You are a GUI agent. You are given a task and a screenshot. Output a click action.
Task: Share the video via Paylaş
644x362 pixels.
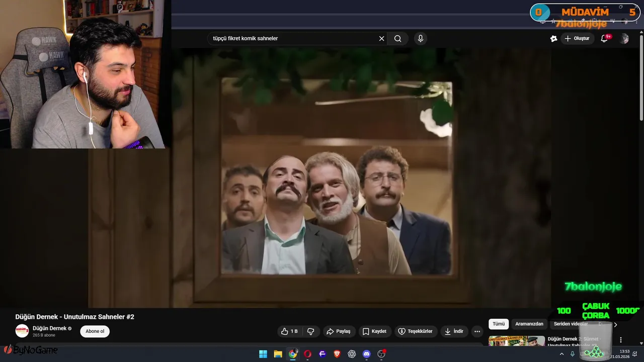coord(339,331)
